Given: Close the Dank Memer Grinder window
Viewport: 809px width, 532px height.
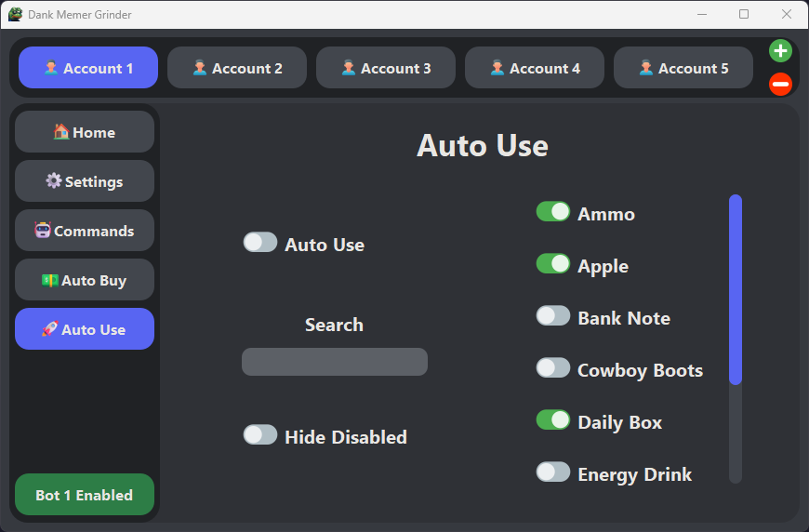Looking at the screenshot, I should pyautogui.click(x=787, y=15).
